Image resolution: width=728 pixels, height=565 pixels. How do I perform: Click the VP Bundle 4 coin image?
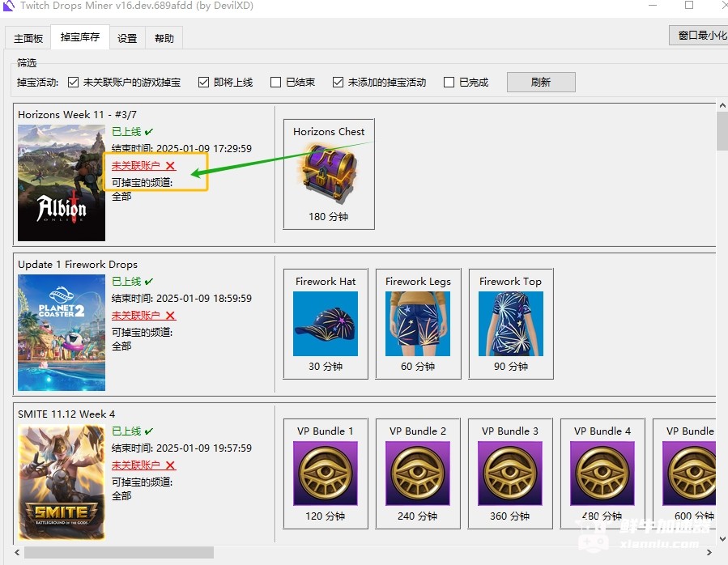[602, 473]
